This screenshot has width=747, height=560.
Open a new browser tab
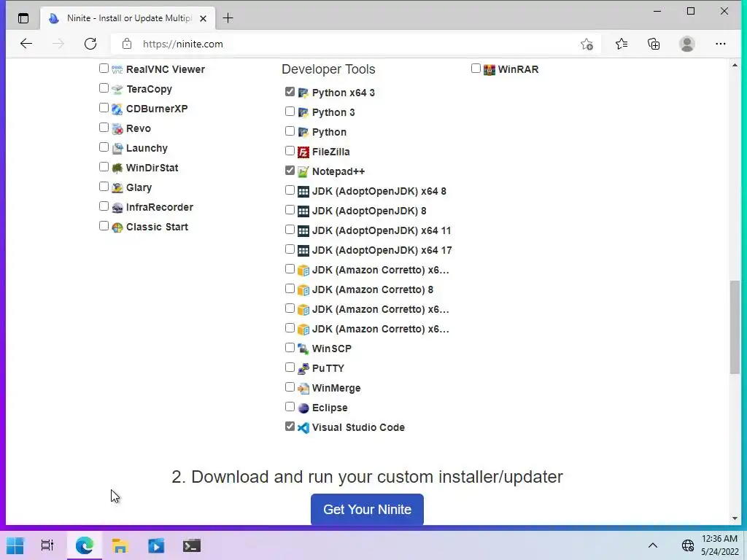coord(228,18)
